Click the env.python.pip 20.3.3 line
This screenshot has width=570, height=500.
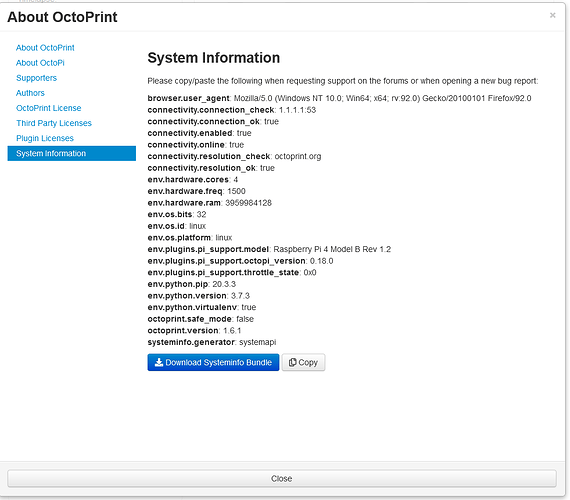[192, 284]
